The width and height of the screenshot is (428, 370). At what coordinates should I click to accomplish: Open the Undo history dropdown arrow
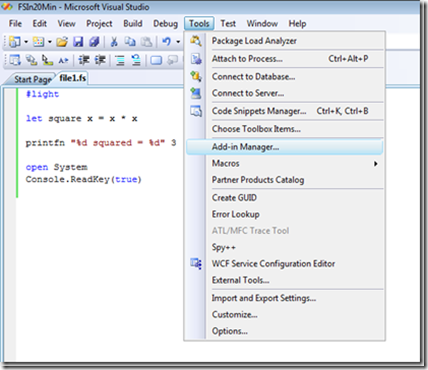(x=178, y=42)
